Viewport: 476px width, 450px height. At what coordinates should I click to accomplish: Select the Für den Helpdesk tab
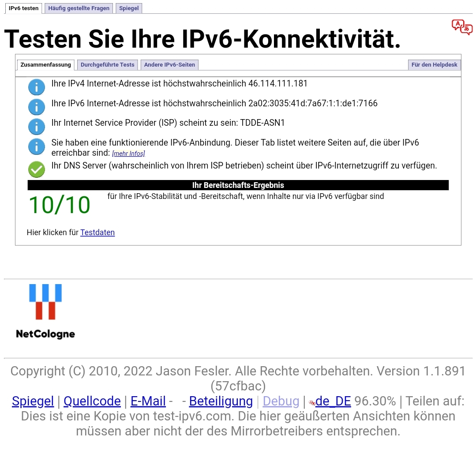click(x=434, y=65)
